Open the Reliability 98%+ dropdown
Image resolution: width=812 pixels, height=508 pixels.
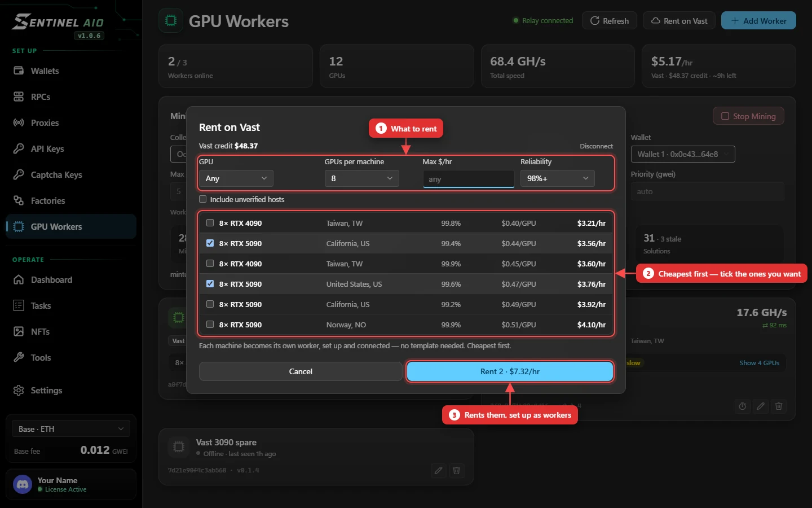click(558, 178)
